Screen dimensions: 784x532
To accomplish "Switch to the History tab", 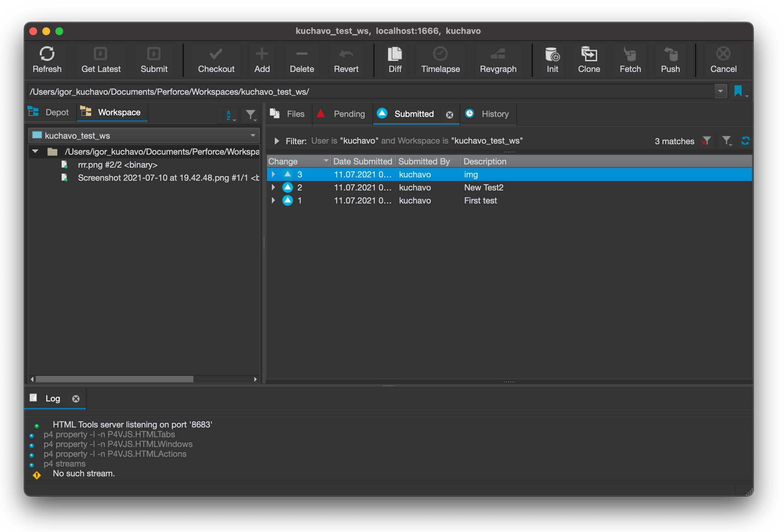I will pyautogui.click(x=488, y=114).
